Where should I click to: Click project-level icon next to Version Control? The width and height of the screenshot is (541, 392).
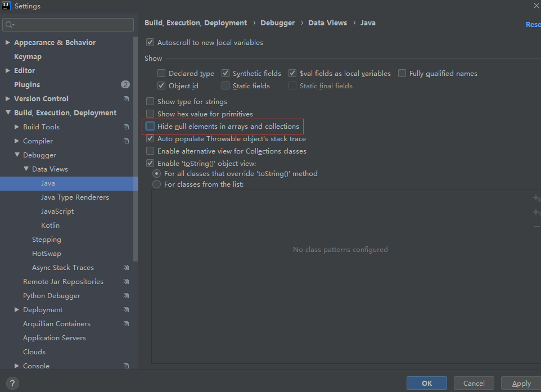point(127,98)
